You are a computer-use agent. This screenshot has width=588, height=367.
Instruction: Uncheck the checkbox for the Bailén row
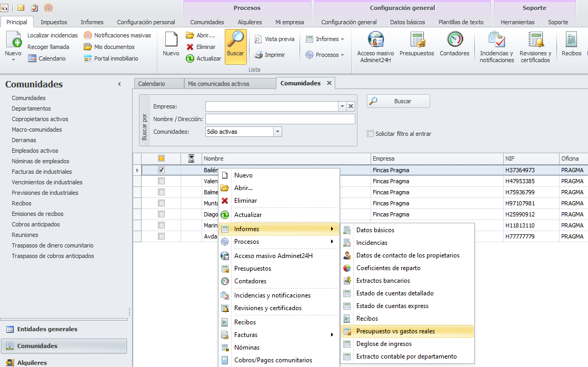[162, 170]
